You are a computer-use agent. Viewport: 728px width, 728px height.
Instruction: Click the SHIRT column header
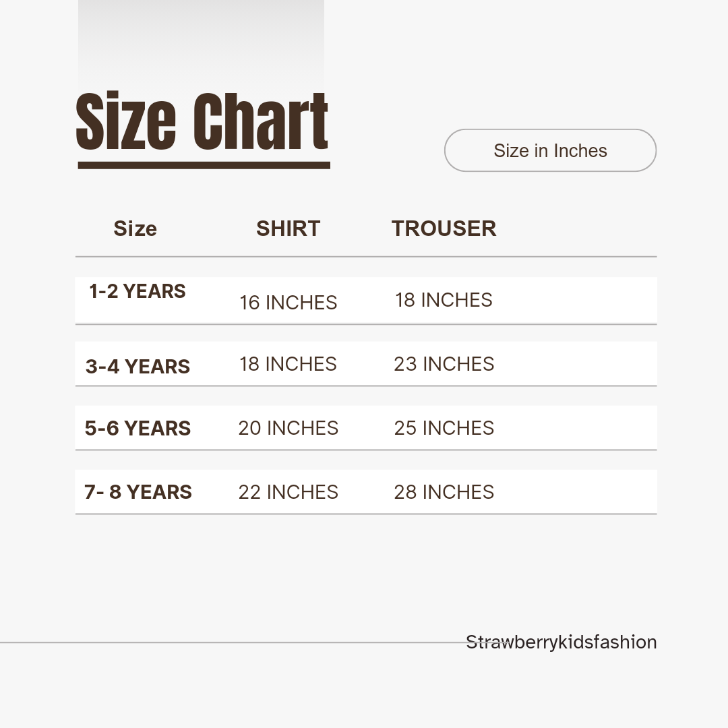click(288, 229)
